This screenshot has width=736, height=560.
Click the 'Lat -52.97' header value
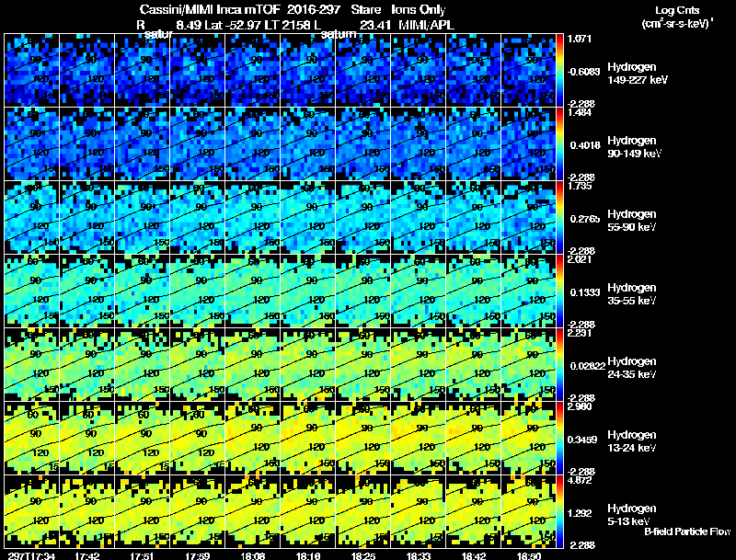(x=235, y=25)
